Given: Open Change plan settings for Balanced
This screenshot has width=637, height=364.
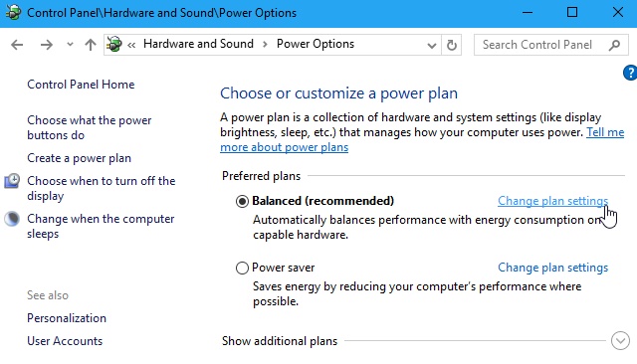Looking at the screenshot, I should click(x=553, y=201).
